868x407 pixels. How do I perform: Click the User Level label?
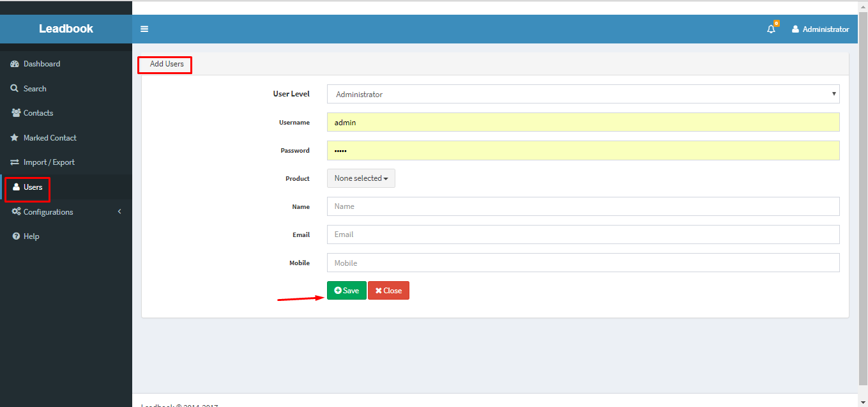[291, 94]
